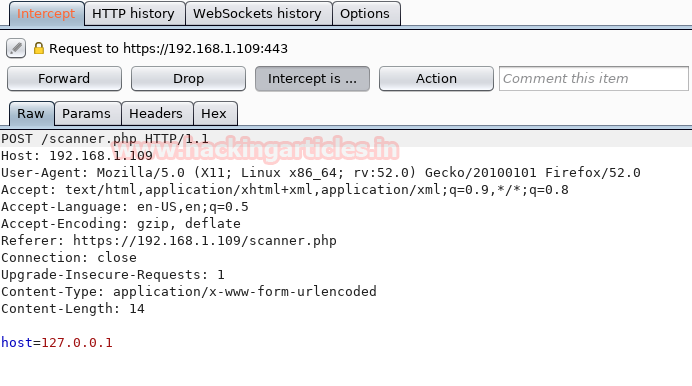The width and height of the screenshot is (692, 386).
Task: Open the WebSockets history tab
Action: [257, 14]
